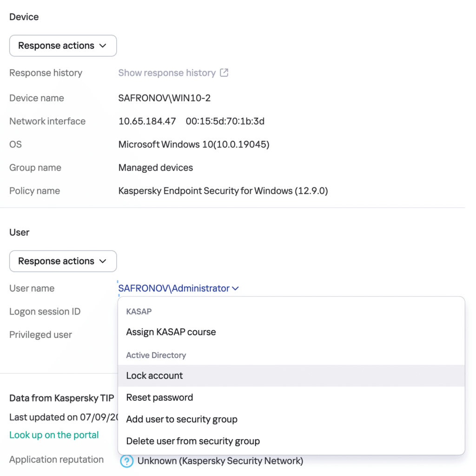The image size is (476, 476).
Task: Click the chevron arrow after SAFRONOV\Administrator
Action: point(235,289)
